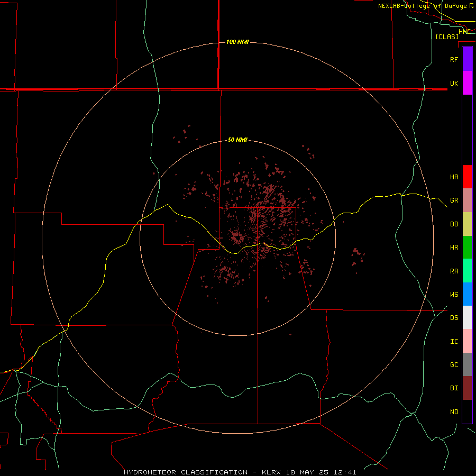476x476 pixels.
Task: Select the white DS legend swatch
Action: pos(467,317)
